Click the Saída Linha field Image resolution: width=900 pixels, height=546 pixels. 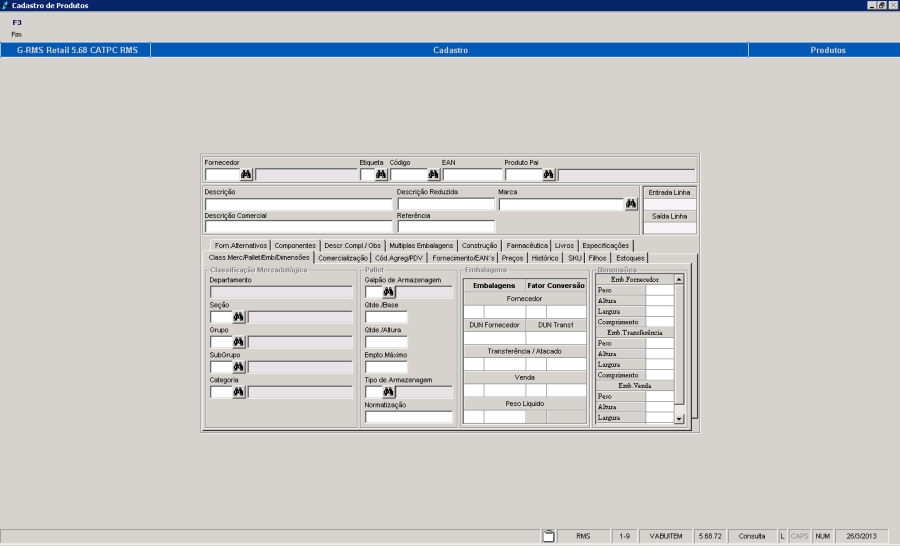(670, 228)
